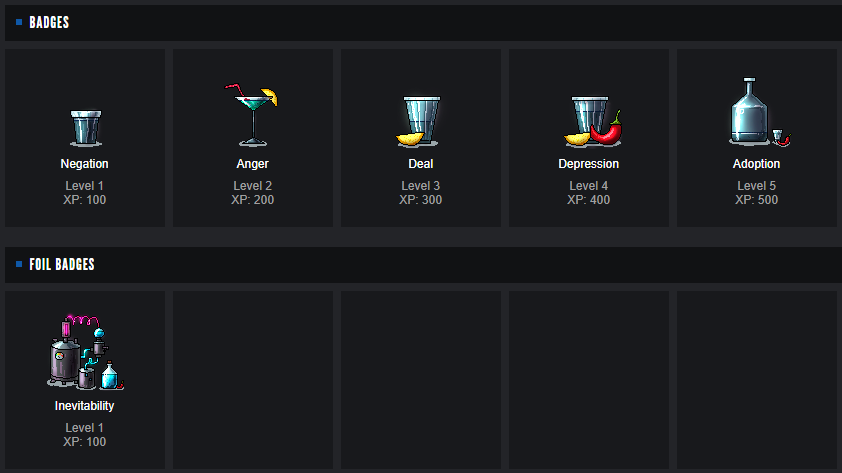
Task: Click the blue square beside FOIL BADGES
Action: [x=19, y=264]
